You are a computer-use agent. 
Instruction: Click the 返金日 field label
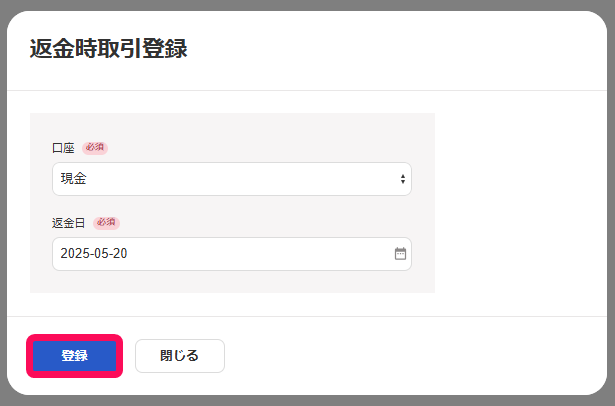pyautogui.click(x=69, y=223)
